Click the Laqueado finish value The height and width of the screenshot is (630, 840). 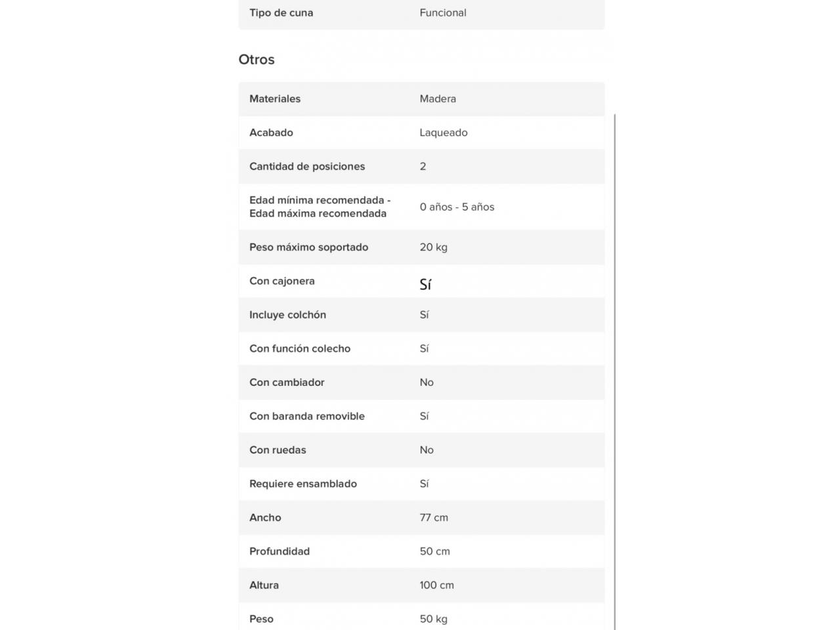tap(444, 133)
